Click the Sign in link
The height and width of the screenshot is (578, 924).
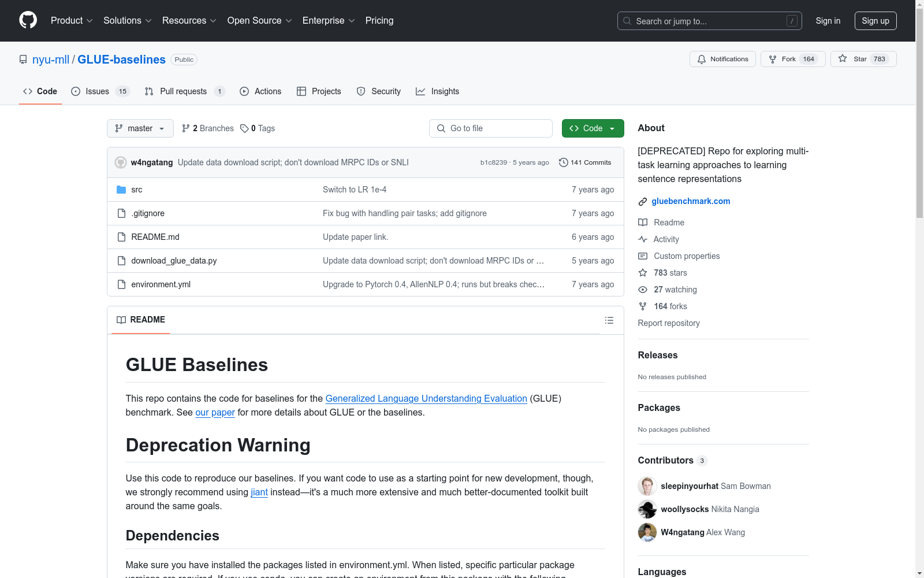click(x=828, y=21)
